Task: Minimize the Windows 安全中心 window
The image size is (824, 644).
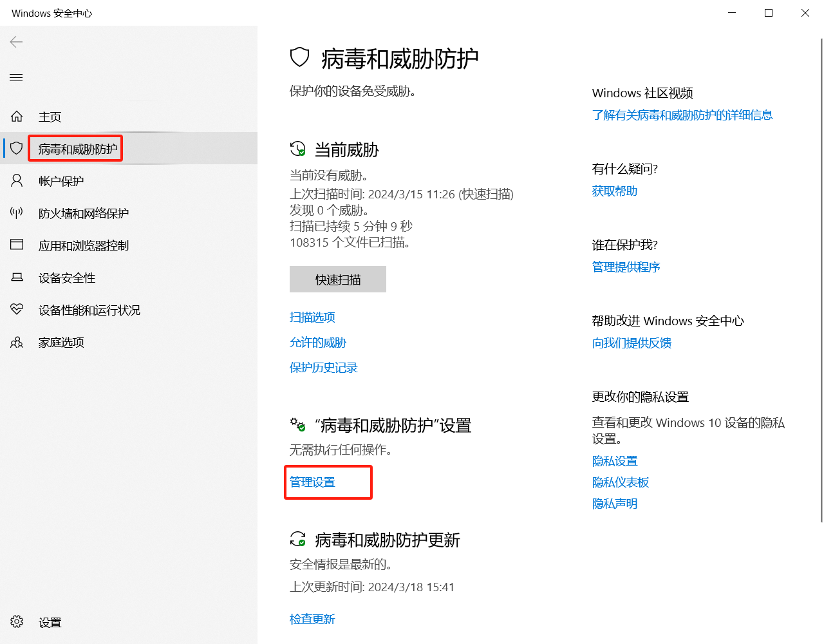Action: pos(732,13)
